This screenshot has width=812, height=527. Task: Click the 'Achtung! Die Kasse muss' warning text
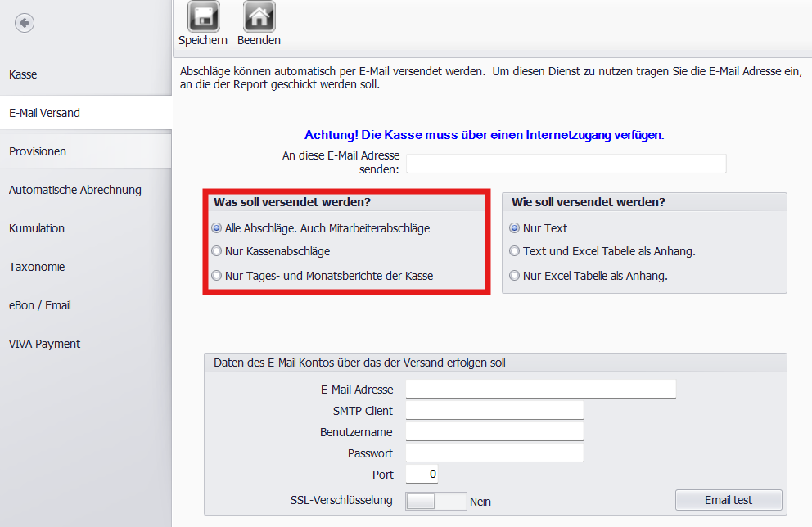(485, 135)
